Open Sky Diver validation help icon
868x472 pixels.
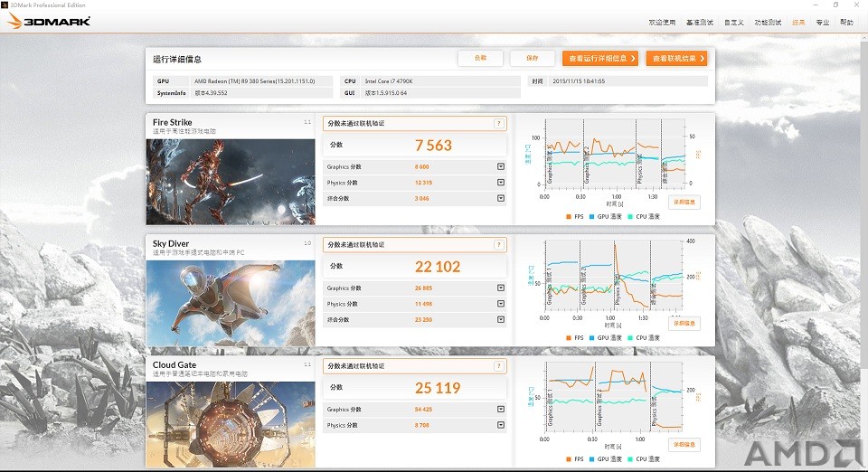coord(499,244)
